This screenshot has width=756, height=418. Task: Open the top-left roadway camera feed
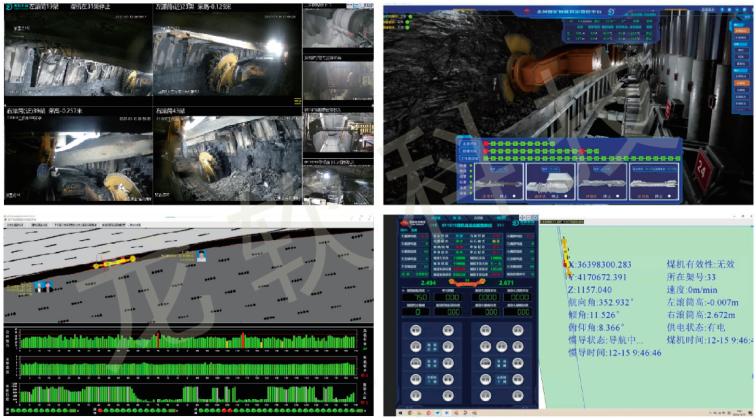coord(77,55)
